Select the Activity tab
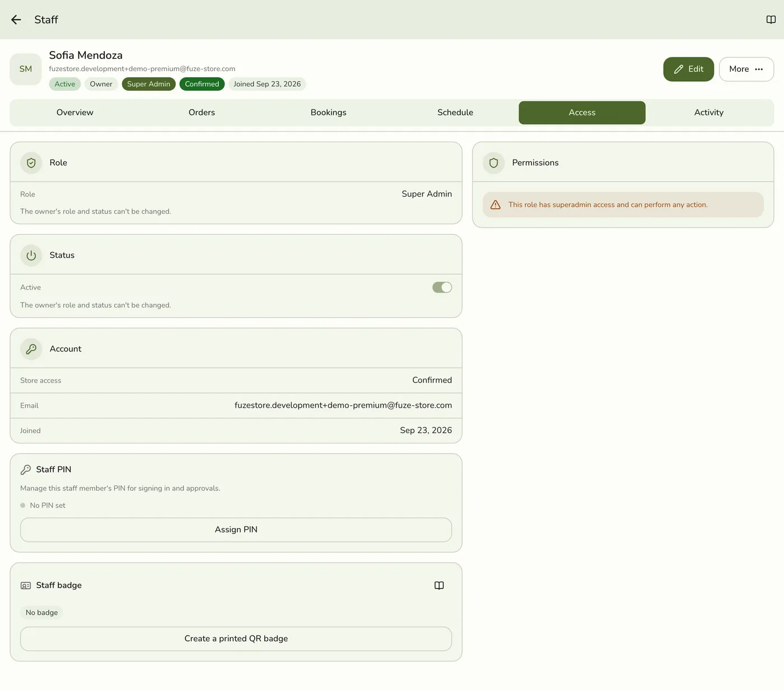This screenshot has height=691, width=784. 709,113
